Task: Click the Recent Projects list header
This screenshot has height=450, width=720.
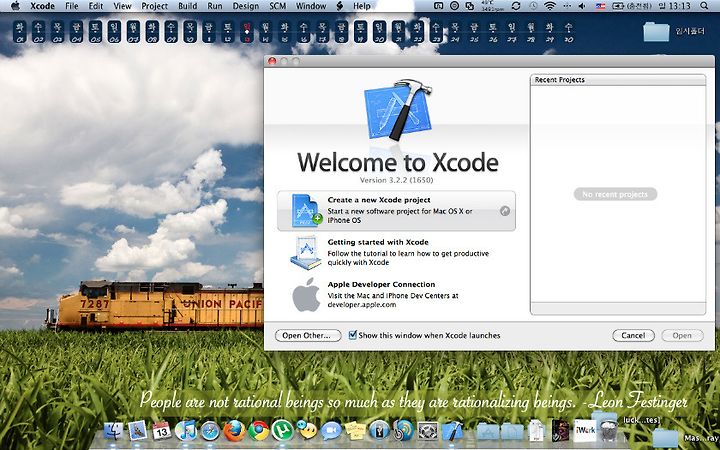Action: coord(618,80)
